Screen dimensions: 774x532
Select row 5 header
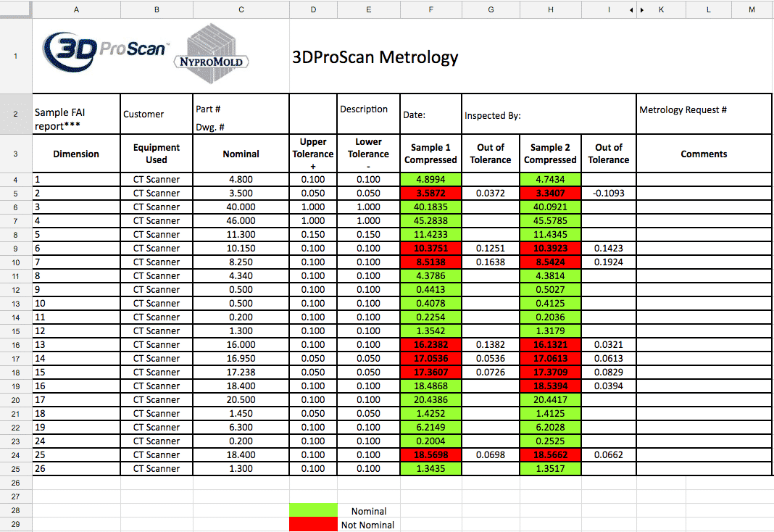click(x=16, y=194)
